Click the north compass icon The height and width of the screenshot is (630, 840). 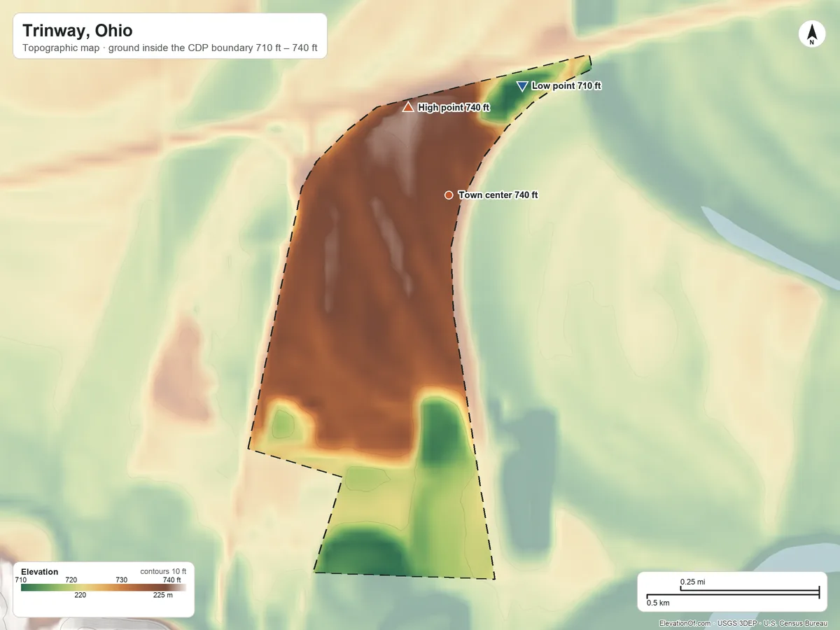pos(812,35)
